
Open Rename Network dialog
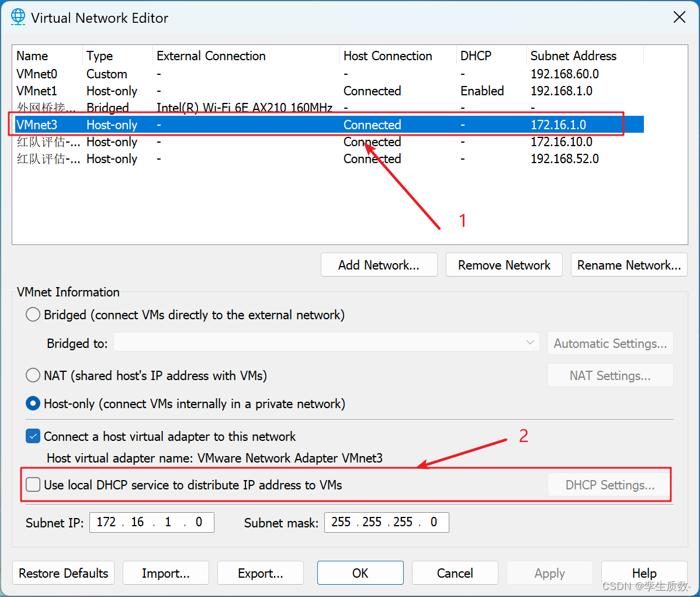tap(629, 265)
